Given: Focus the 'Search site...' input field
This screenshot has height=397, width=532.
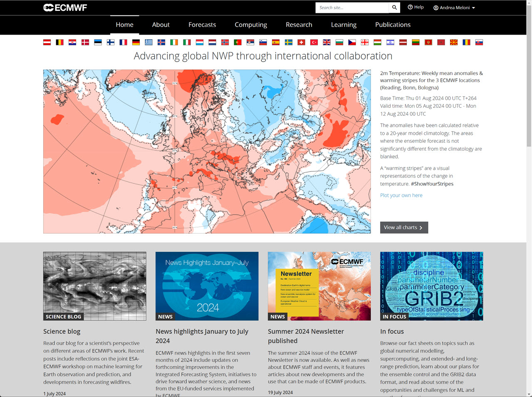Looking at the screenshot, I should click(352, 7).
